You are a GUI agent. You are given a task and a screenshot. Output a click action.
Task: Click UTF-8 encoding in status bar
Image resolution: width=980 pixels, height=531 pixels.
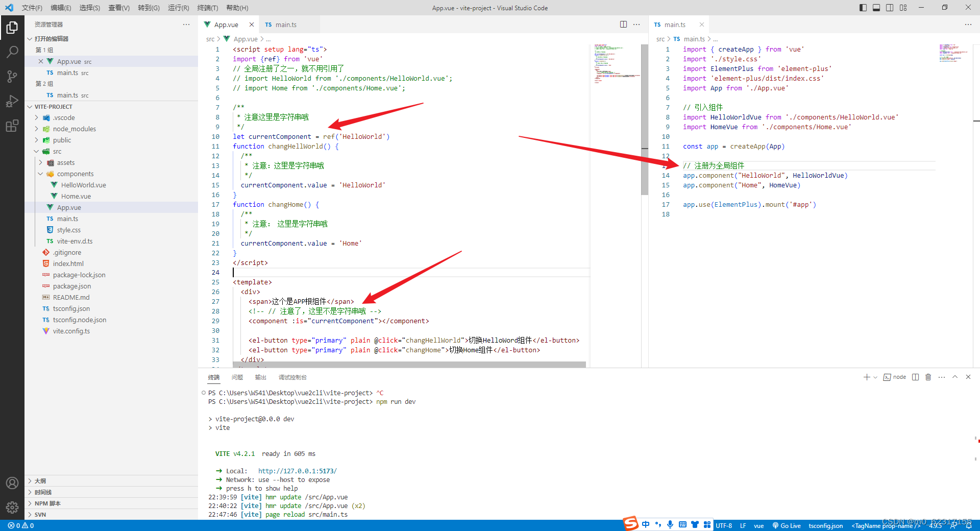point(724,525)
